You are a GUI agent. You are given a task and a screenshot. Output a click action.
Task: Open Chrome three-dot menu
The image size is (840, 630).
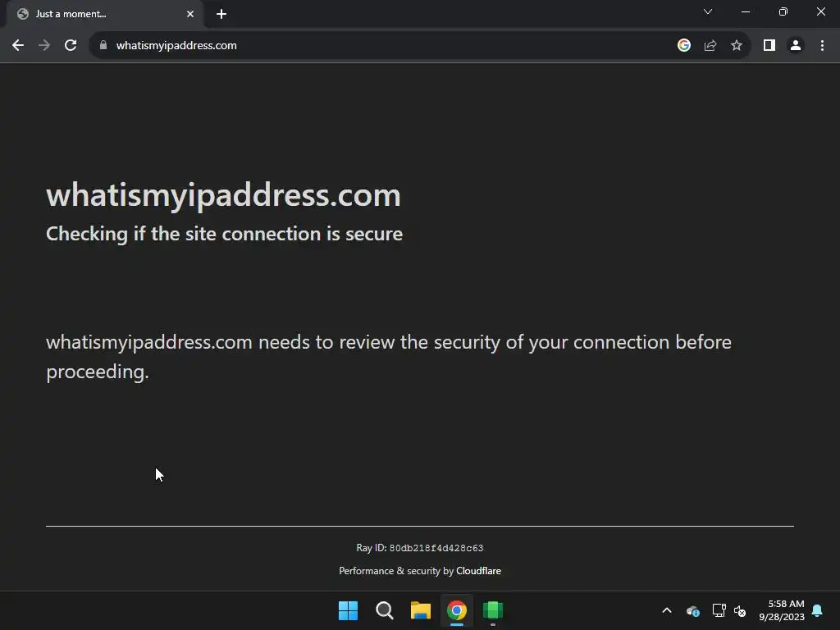(x=822, y=46)
